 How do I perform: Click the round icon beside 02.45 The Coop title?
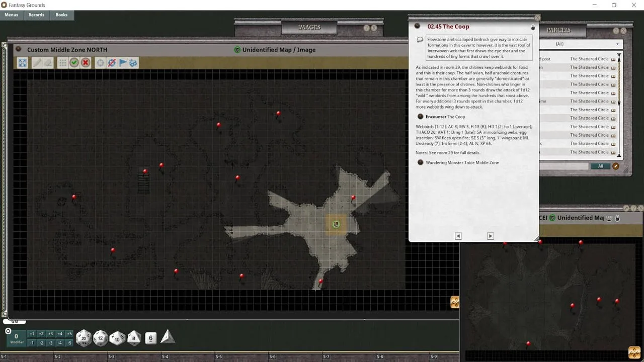[x=417, y=26]
